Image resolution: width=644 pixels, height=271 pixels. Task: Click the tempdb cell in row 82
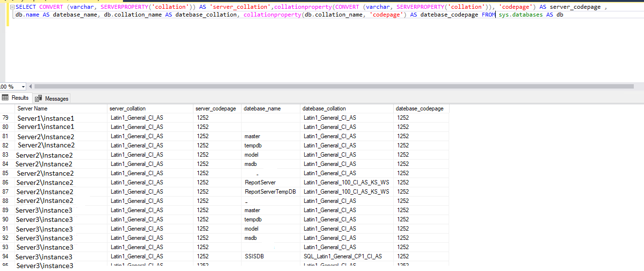point(271,145)
